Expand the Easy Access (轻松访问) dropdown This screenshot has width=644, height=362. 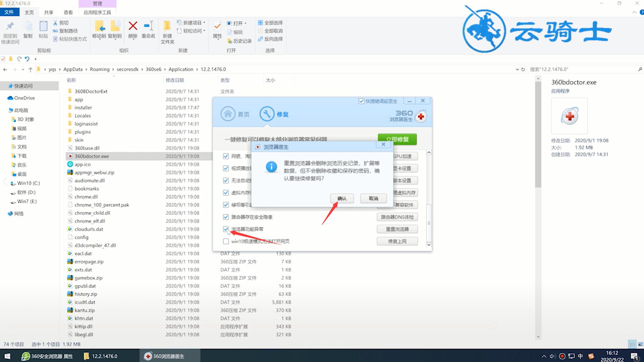click(x=204, y=31)
